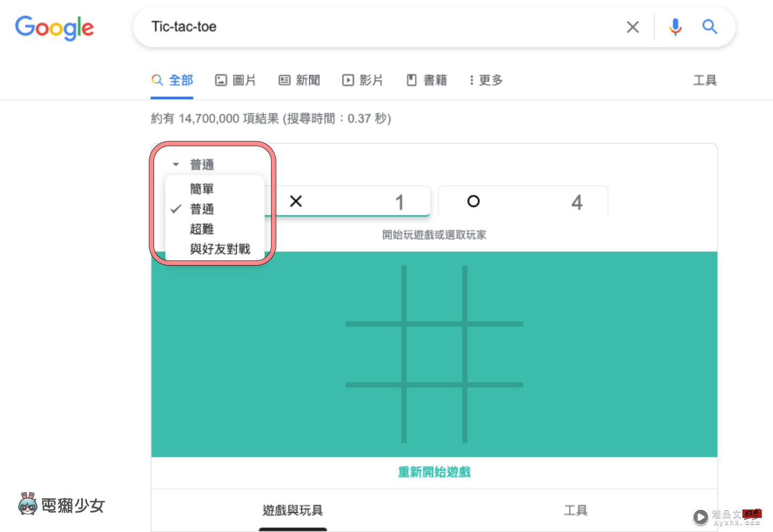The width and height of the screenshot is (773, 532).
Task: Collapse the 普通 difficulty dropdown
Action: [x=193, y=164]
